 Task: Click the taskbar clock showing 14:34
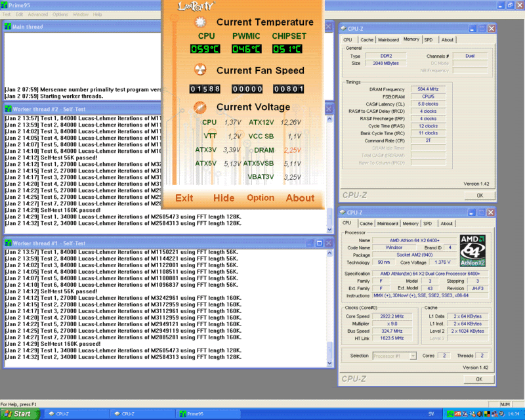514,414
